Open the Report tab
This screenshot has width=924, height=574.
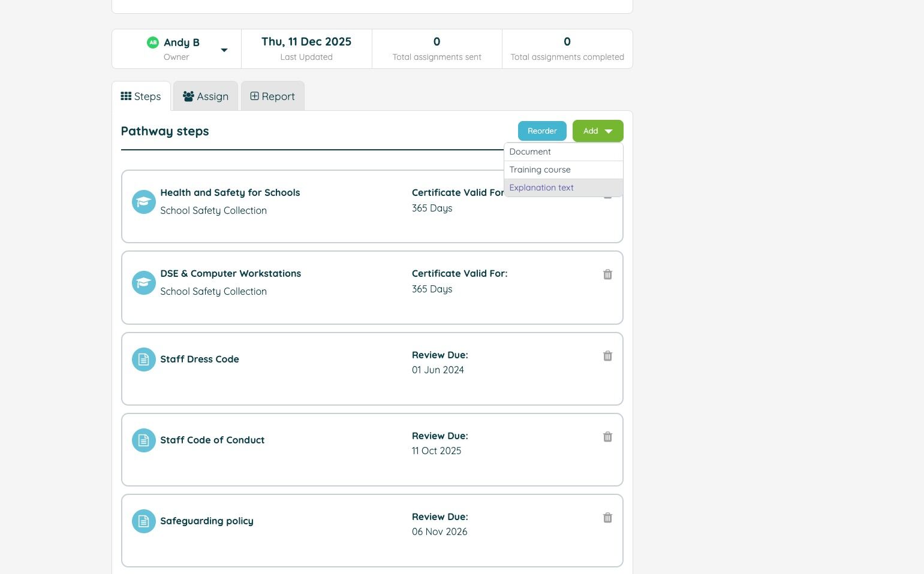[x=272, y=96]
